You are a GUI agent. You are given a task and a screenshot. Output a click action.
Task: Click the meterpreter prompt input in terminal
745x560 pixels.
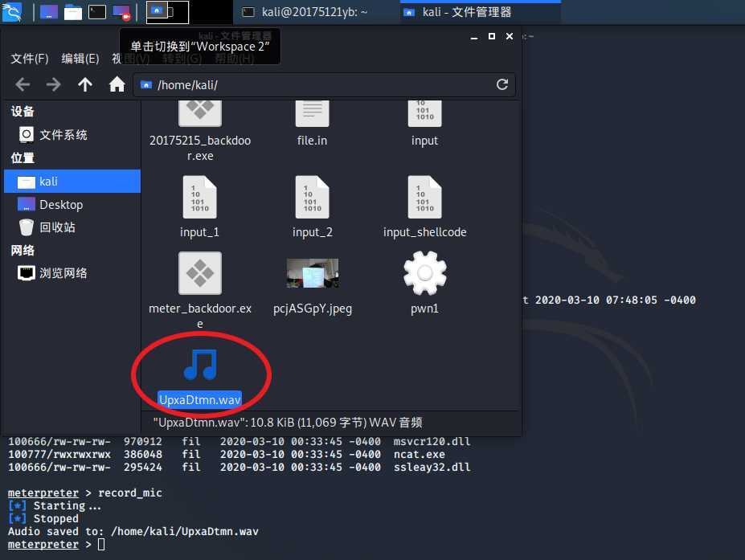click(x=101, y=544)
